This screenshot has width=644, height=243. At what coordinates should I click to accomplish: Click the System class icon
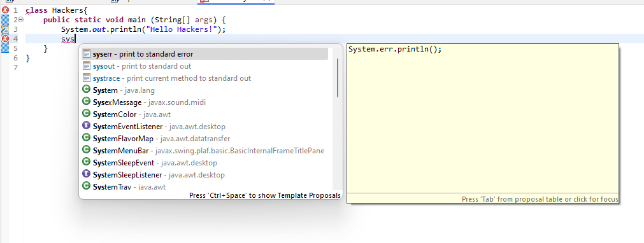(86, 90)
